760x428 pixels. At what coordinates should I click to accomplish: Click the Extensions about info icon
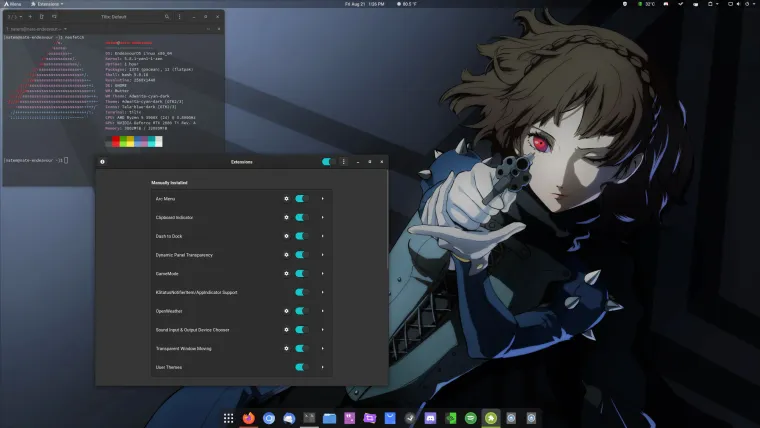click(104, 161)
